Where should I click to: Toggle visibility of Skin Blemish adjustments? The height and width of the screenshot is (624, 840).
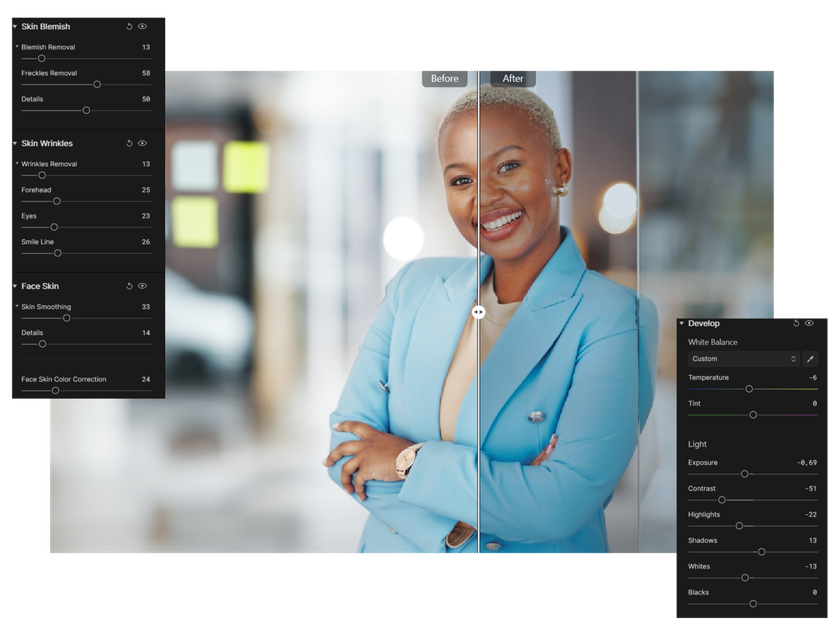coord(142,26)
